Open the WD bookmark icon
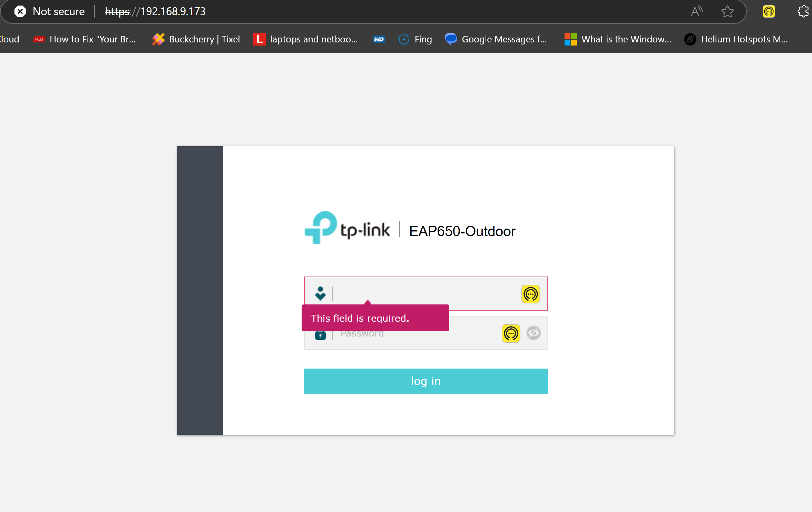 click(x=379, y=39)
